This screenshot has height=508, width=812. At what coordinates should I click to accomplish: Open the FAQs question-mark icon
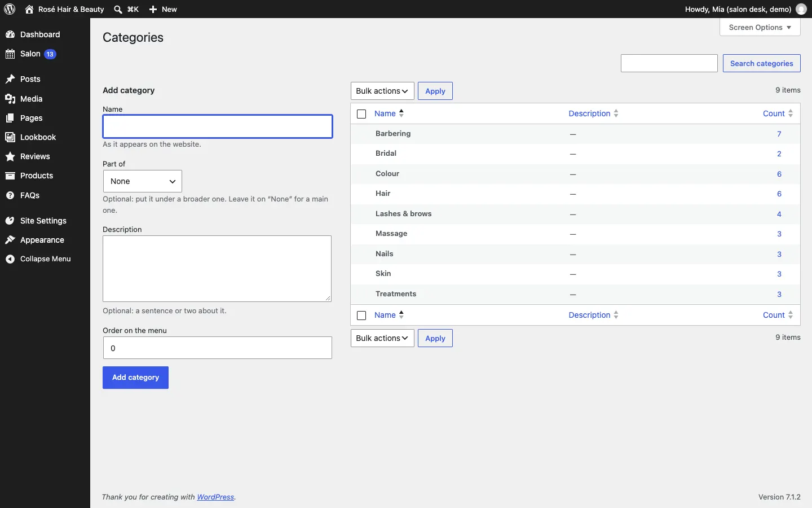(10, 195)
